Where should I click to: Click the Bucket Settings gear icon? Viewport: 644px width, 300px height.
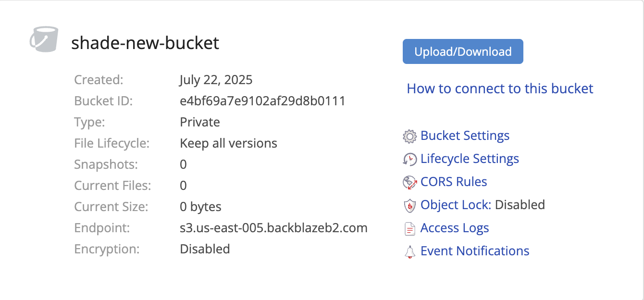click(x=409, y=136)
